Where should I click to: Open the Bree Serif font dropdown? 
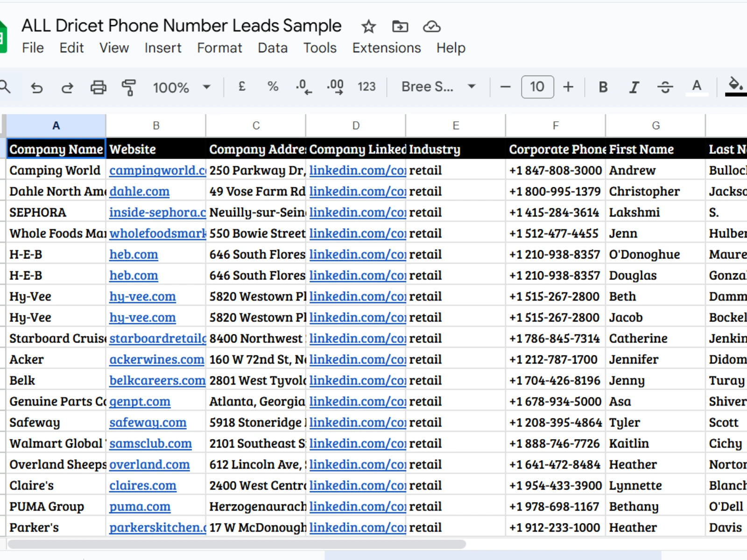click(x=439, y=87)
